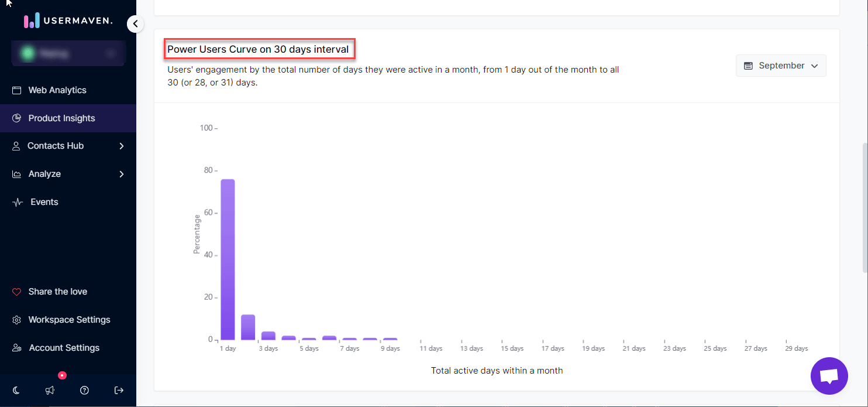Click the 1 day bar in the chart
The height and width of the screenshot is (407, 868).
click(x=228, y=259)
